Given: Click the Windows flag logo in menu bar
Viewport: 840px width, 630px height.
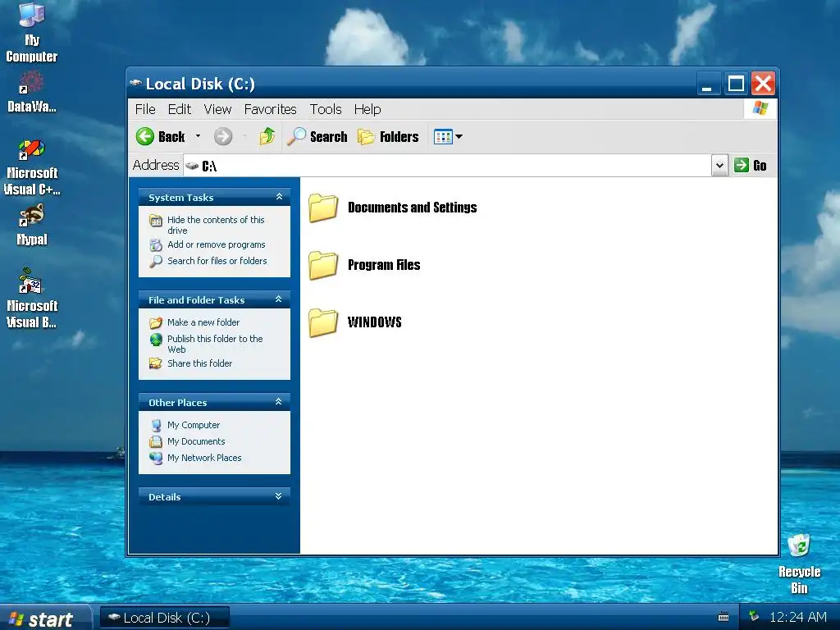Looking at the screenshot, I should (760, 109).
